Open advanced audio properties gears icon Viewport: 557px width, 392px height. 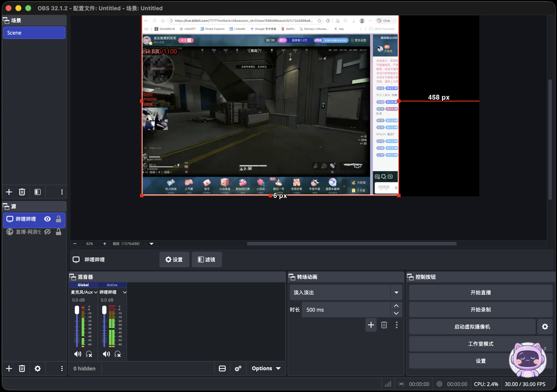click(238, 368)
